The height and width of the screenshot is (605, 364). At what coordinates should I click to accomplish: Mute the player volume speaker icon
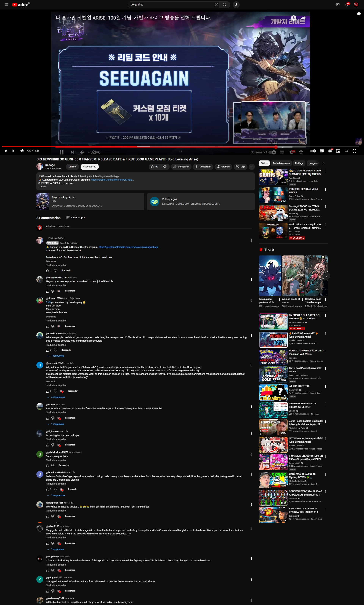tap(22, 151)
